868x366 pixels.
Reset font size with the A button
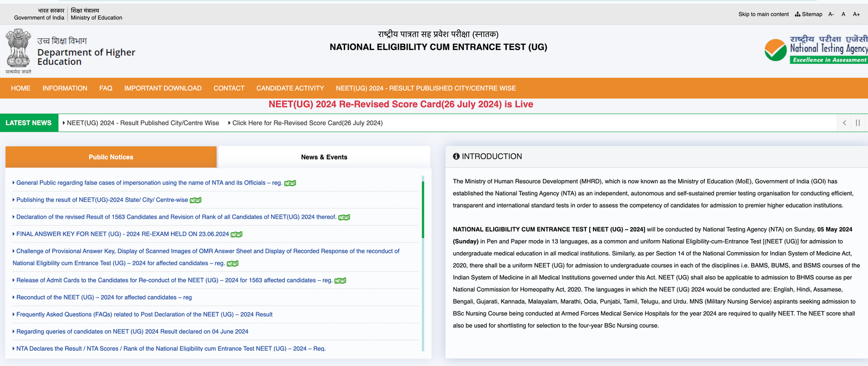point(843,14)
